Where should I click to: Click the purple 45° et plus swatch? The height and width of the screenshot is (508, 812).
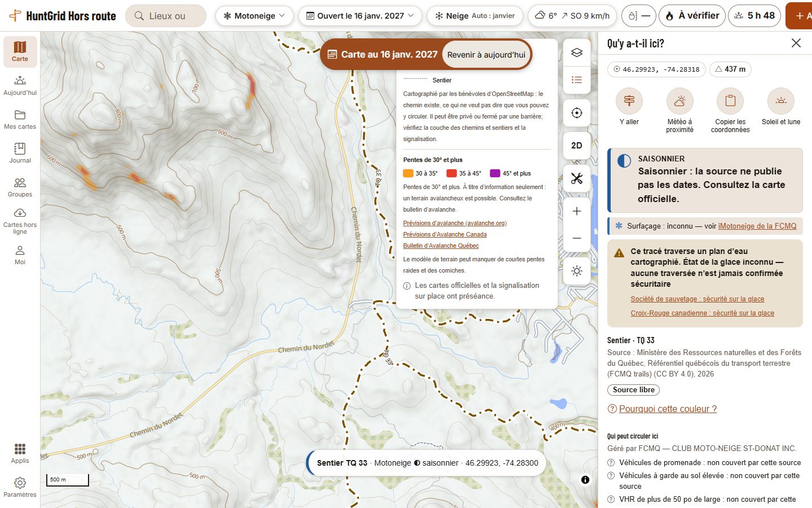pyautogui.click(x=495, y=173)
